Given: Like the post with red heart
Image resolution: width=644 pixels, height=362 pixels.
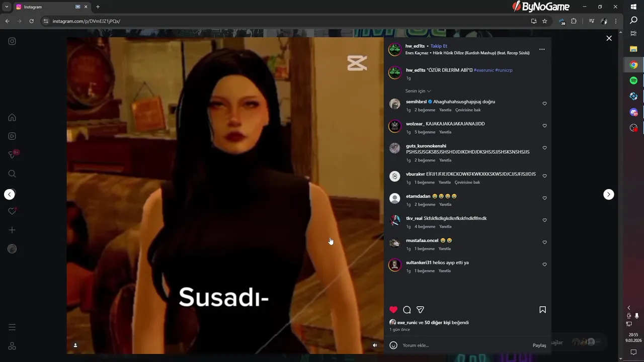Looking at the screenshot, I should tap(393, 310).
